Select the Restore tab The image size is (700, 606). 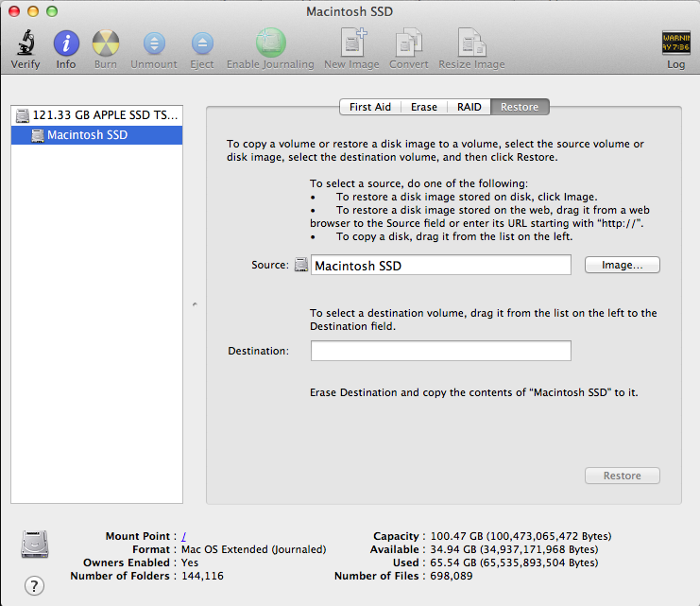click(520, 107)
